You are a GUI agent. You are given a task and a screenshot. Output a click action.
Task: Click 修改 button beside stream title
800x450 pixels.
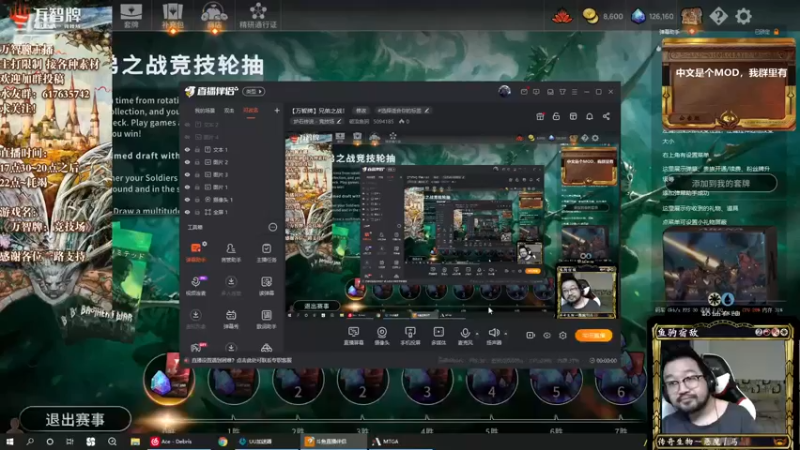pyautogui.click(x=361, y=110)
